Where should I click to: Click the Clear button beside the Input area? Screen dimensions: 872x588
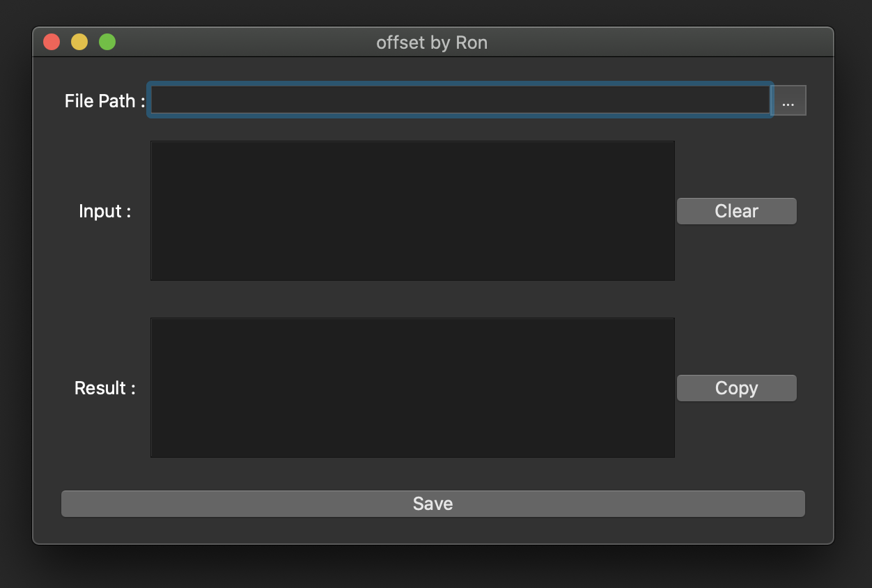[x=736, y=210]
